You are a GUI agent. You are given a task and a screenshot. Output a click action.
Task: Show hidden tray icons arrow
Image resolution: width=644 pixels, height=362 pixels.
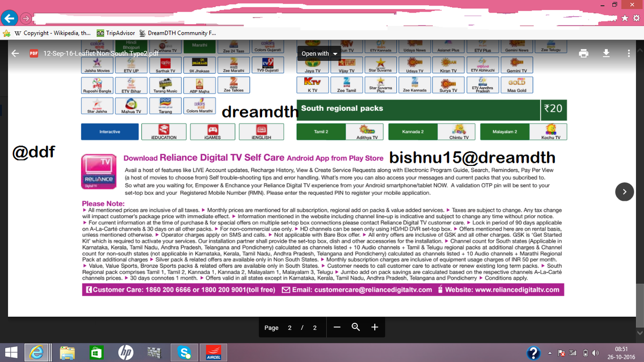[x=549, y=353]
